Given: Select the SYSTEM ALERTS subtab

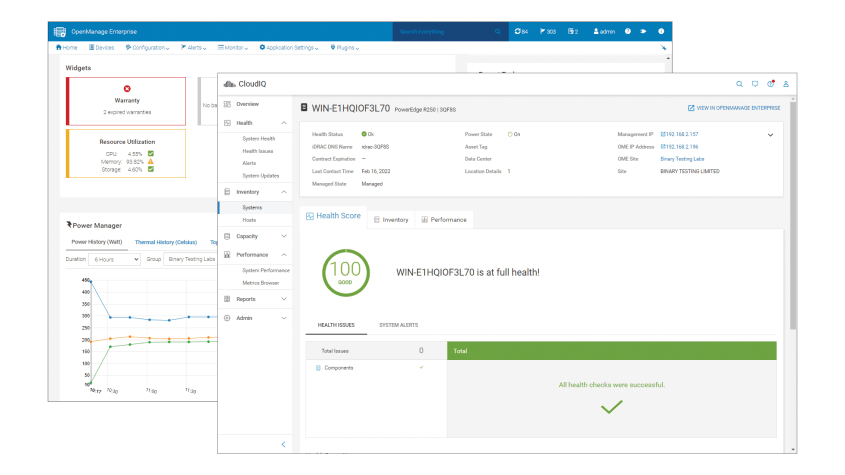Looking at the screenshot, I should pos(399,325).
